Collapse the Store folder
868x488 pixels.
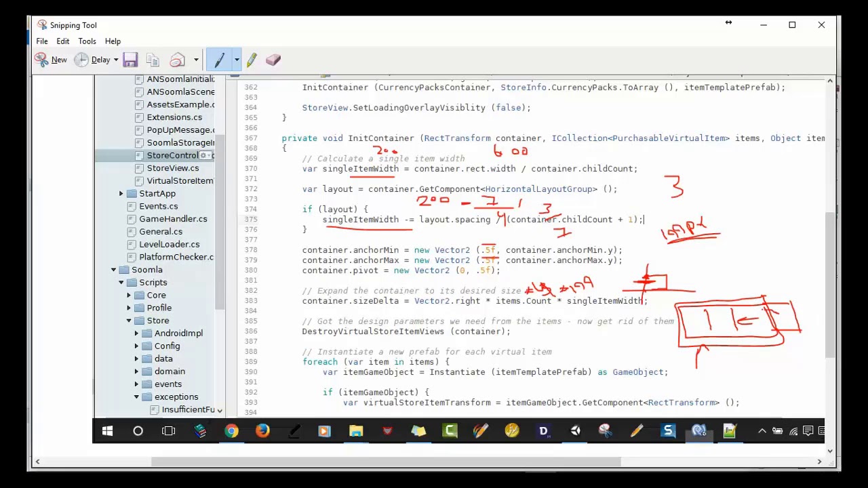tap(129, 321)
